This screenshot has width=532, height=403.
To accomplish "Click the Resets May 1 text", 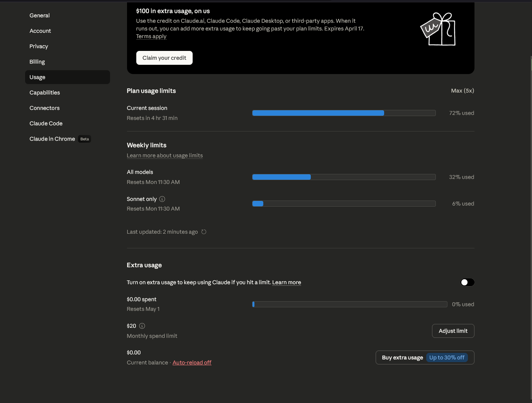I will 143,309.
